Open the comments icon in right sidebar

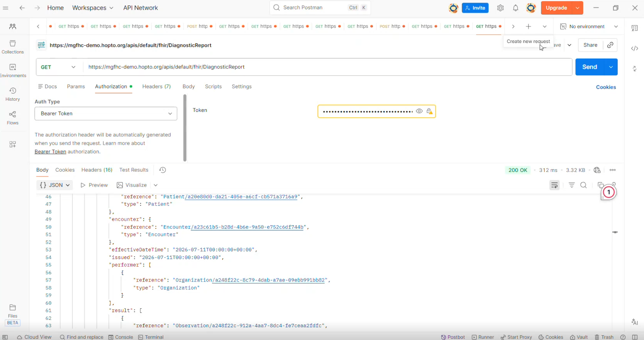point(635,28)
